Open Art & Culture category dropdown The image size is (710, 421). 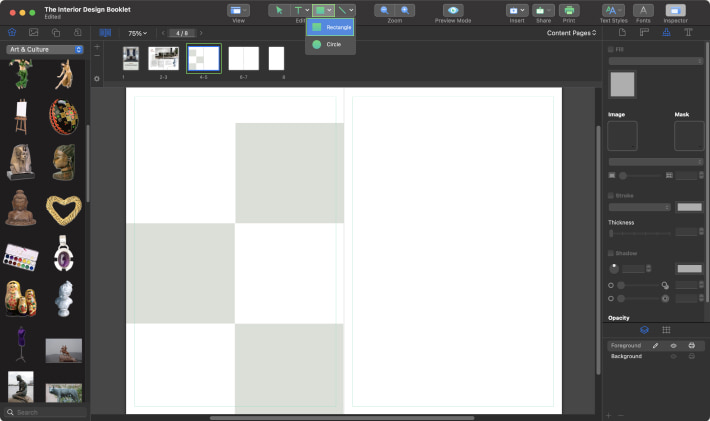tap(45, 49)
